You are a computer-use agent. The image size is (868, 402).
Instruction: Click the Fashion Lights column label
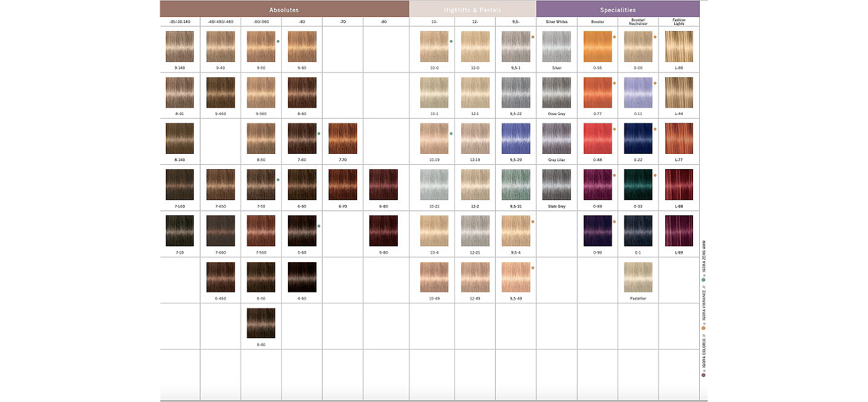[678, 21]
